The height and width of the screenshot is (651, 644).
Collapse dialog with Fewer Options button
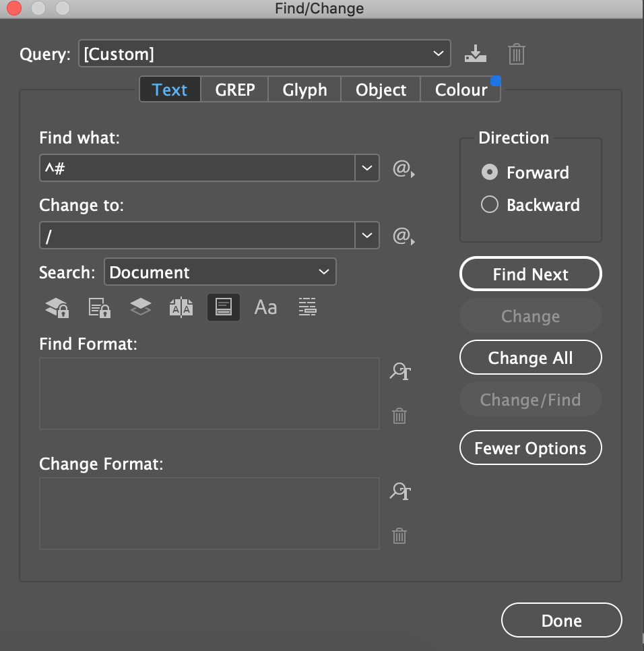point(530,447)
